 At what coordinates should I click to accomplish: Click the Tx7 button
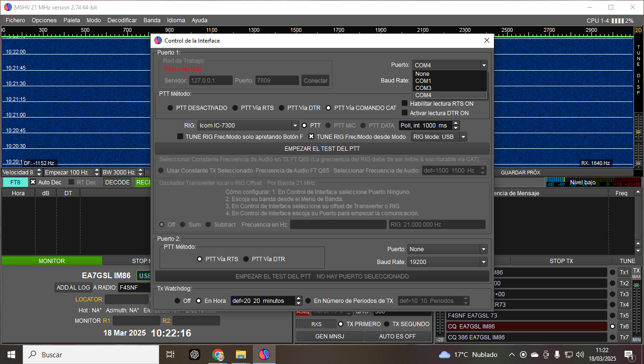pos(624,337)
